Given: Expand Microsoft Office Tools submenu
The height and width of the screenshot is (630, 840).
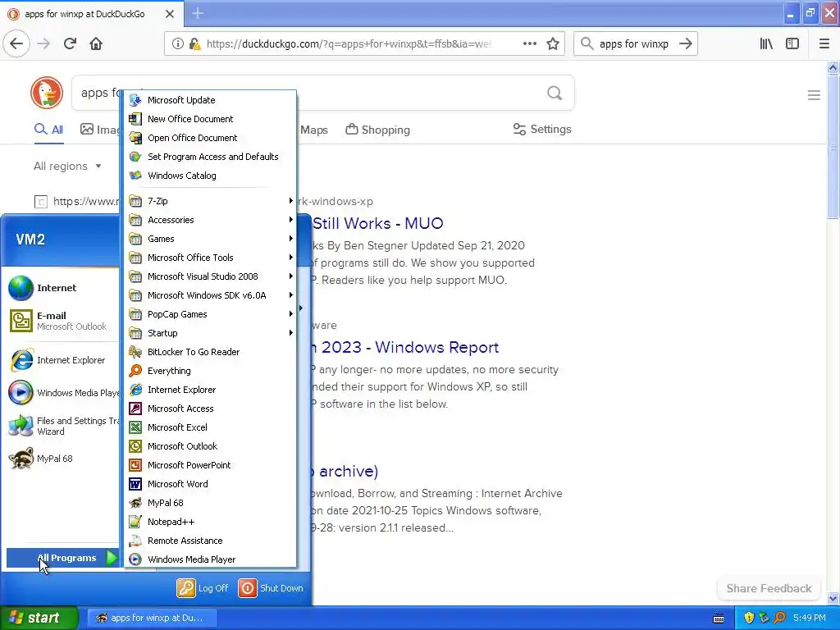Looking at the screenshot, I should [x=210, y=258].
